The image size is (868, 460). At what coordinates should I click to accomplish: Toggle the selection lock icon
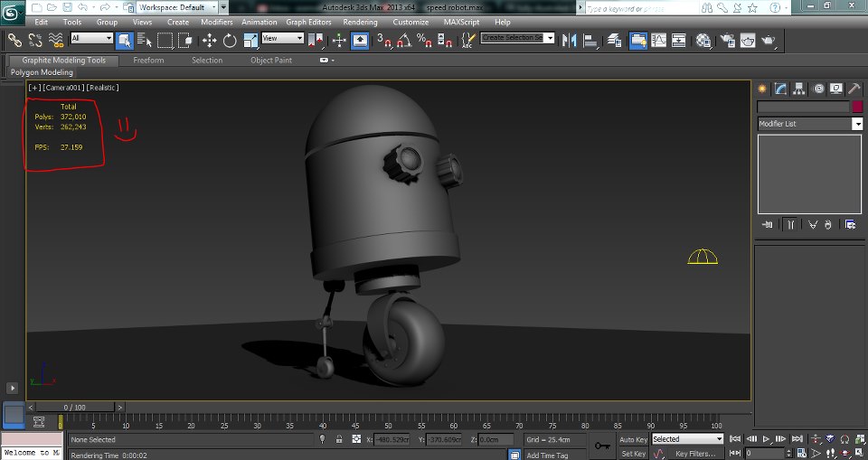338,439
